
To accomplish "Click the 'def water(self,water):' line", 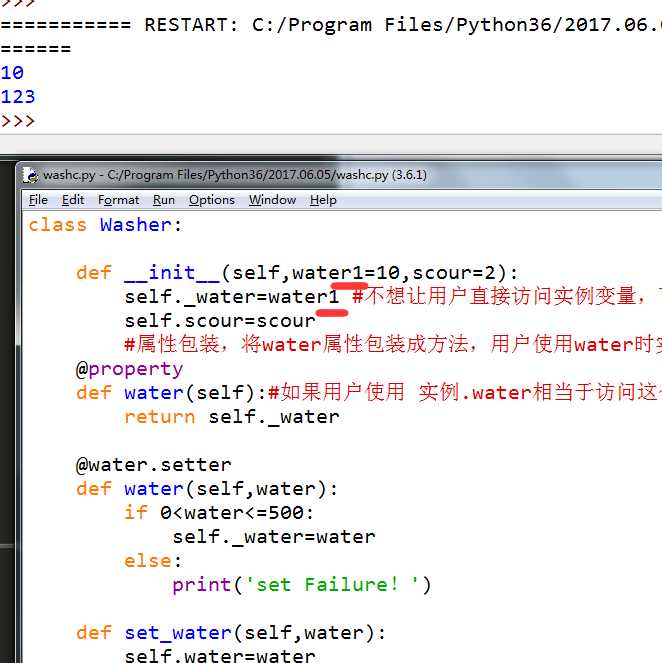I will point(207,489).
